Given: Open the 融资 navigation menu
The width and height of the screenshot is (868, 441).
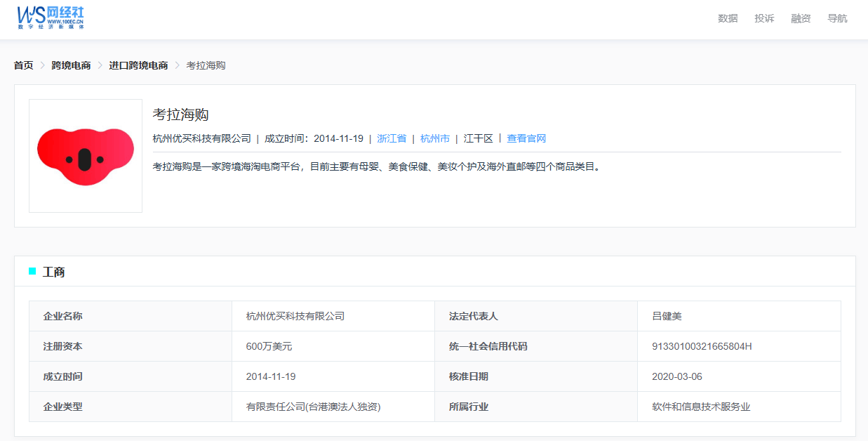Looking at the screenshot, I should pos(801,18).
